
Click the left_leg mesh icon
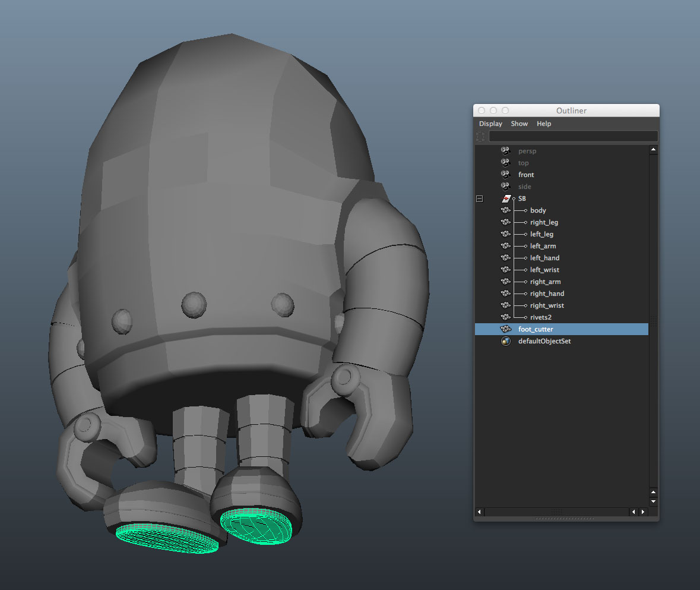coord(506,234)
